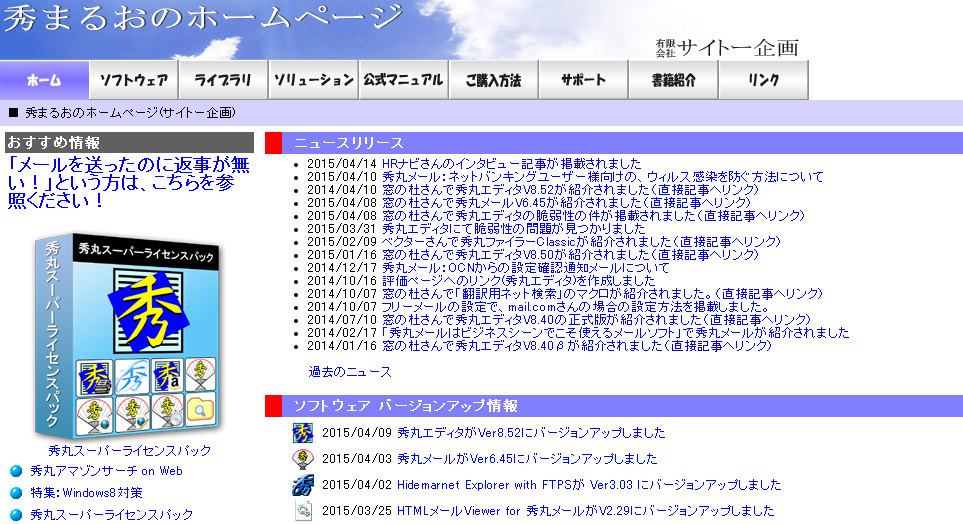This screenshot has width=963, height=524.
Task: Open the 過去のニュース link
Action: (349, 372)
